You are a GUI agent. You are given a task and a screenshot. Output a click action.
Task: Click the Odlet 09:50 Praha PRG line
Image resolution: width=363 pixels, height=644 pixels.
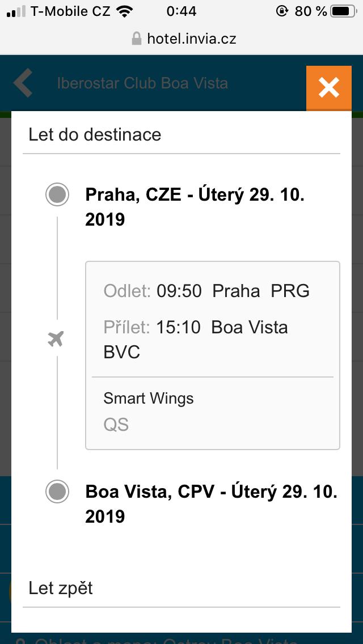click(206, 291)
